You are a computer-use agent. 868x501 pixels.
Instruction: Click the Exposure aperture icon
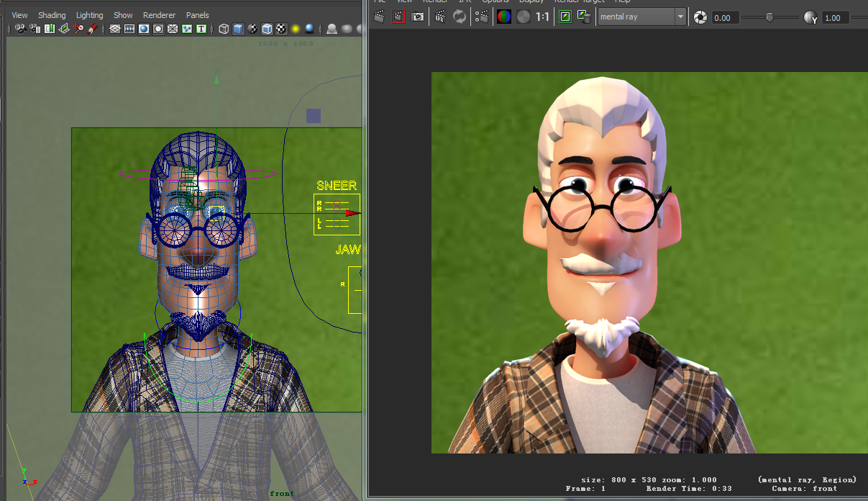tap(699, 17)
